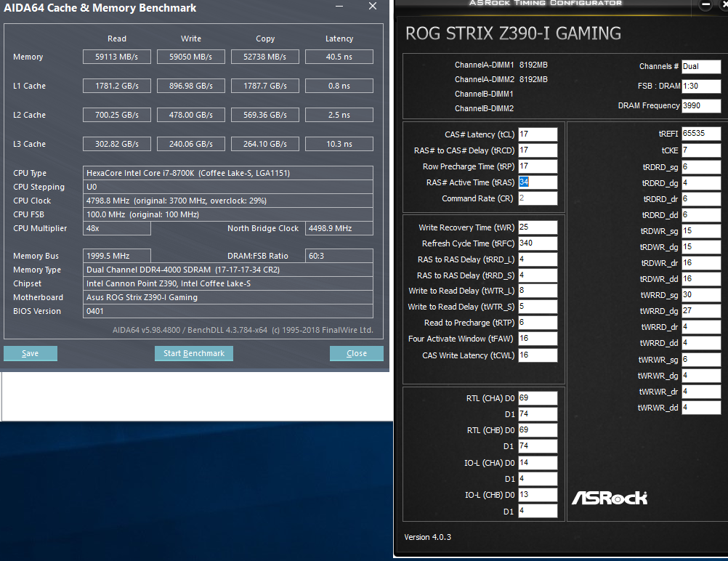Click the RAS to RAS Delay (tRRD_L) field
728x561 pixels.
point(538,259)
